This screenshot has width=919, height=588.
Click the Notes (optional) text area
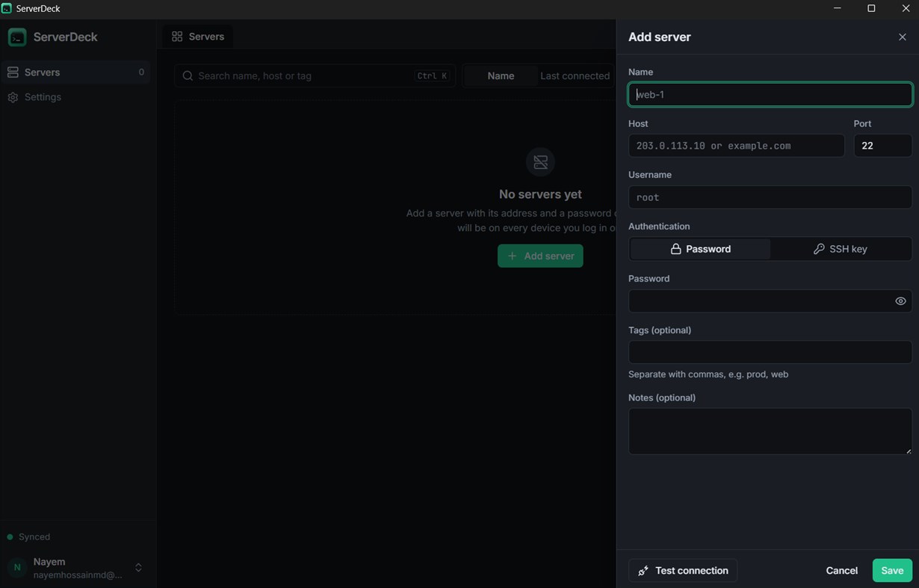(x=770, y=431)
